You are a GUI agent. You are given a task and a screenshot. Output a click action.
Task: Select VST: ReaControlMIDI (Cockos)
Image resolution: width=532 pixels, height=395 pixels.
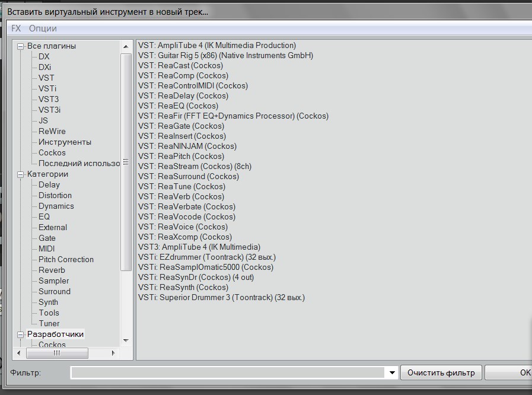[193, 86]
